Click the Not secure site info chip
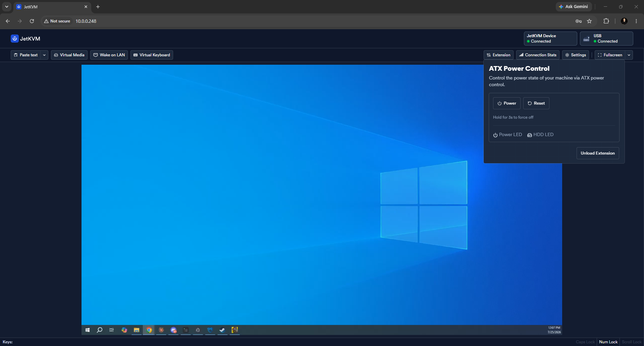This screenshot has height=346, width=644. [57, 21]
